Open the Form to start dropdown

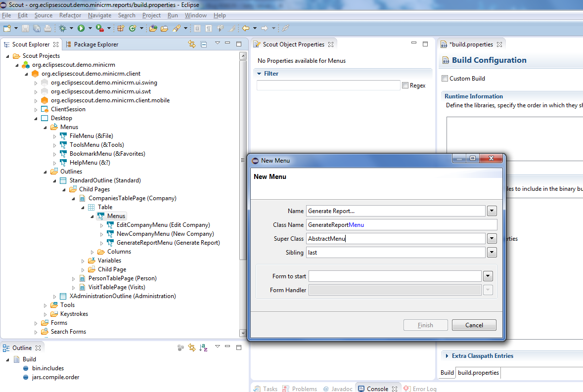488,276
